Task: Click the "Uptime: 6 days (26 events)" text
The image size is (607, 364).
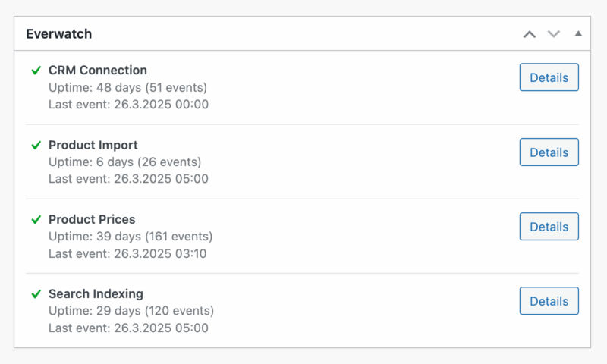Action: (x=124, y=162)
